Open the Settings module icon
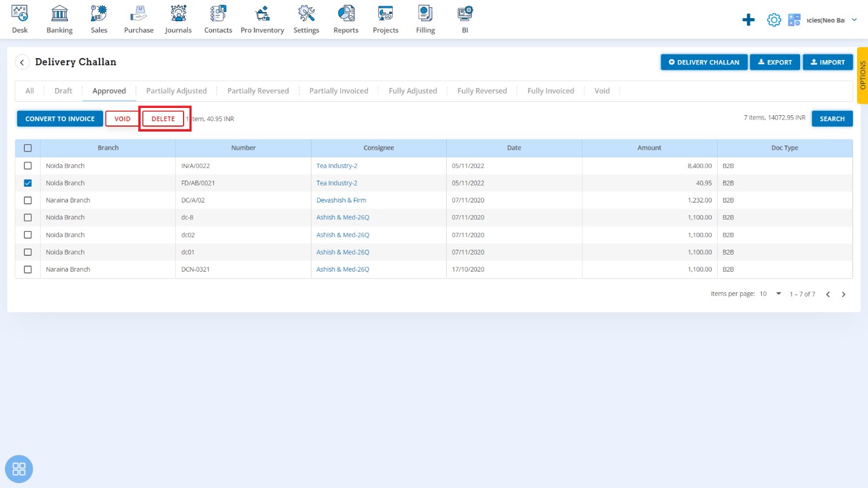This screenshot has height=488, width=868. [306, 13]
